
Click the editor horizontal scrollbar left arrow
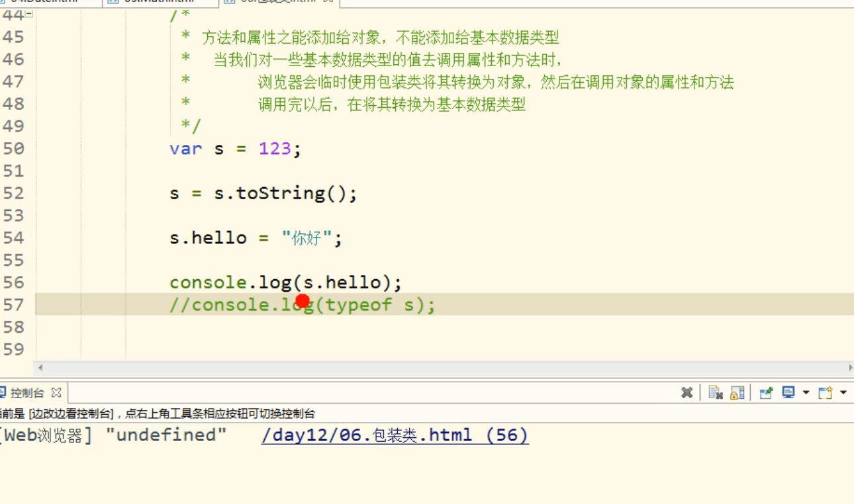pos(40,367)
